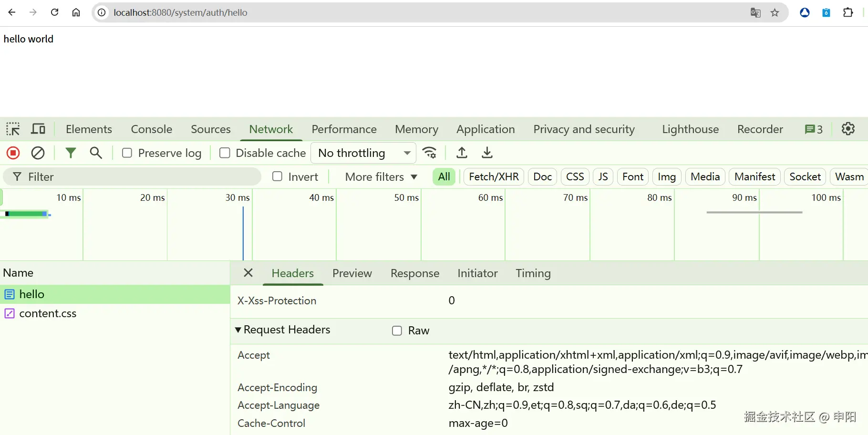The image size is (868, 435).
Task: Import HAR file with upload icon
Action: tap(462, 153)
